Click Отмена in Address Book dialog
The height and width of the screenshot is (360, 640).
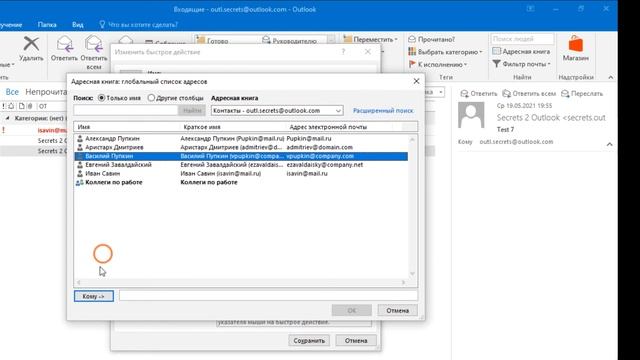(x=397, y=310)
